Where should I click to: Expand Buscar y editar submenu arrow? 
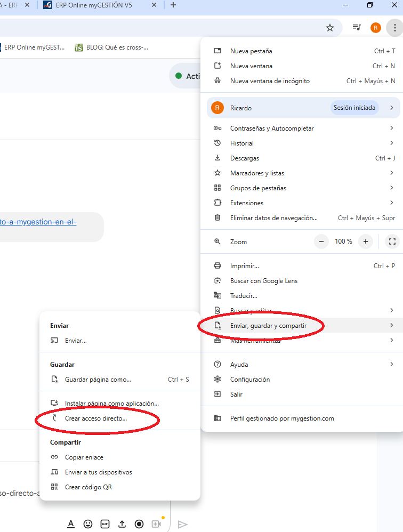click(x=391, y=310)
